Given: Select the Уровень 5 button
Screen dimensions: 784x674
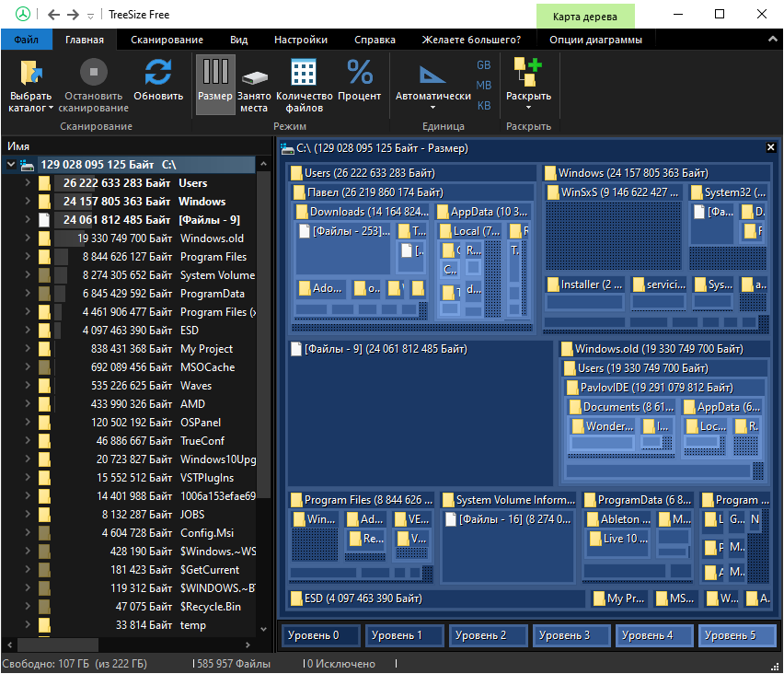Looking at the screenshot, I should point(737,635).
